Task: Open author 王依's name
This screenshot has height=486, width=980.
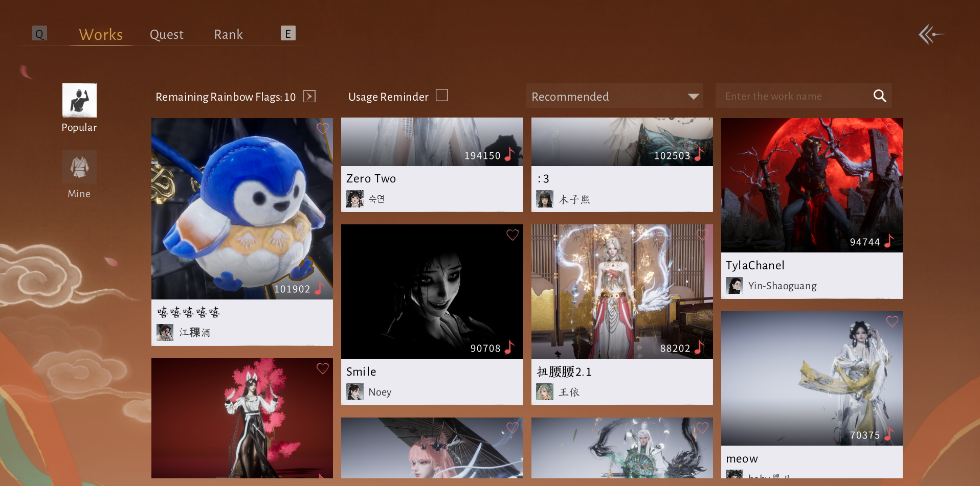Action: click(x=569, y=392)
